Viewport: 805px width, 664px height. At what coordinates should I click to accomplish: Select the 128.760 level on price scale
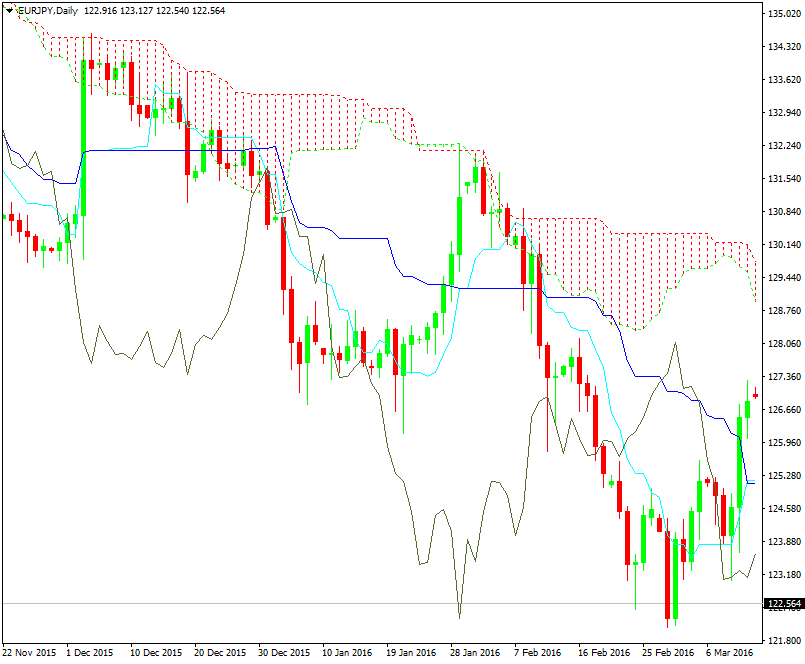(782, 311)
